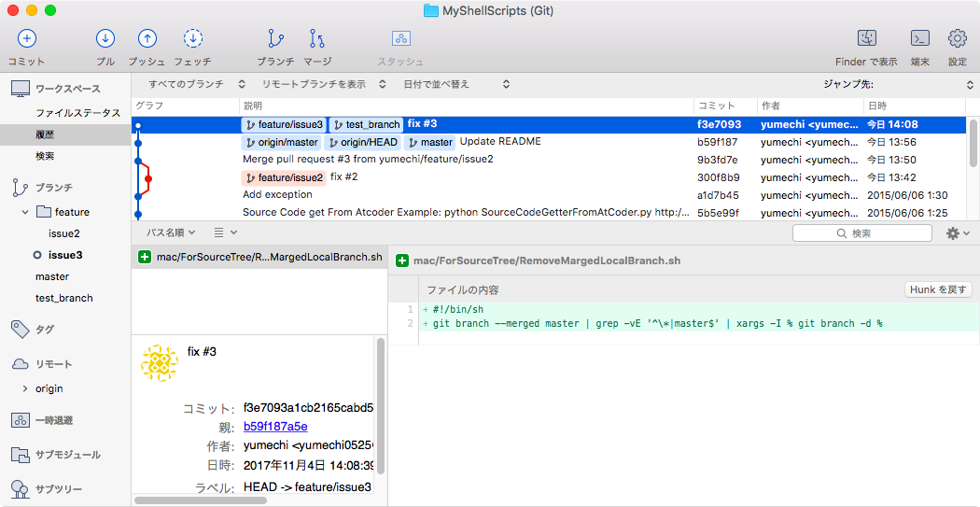The width and height of the screenshot is (980, 507).
Task: Click the Branch (ブランチ) toolbar icon
Action: [x=275, y=39]
